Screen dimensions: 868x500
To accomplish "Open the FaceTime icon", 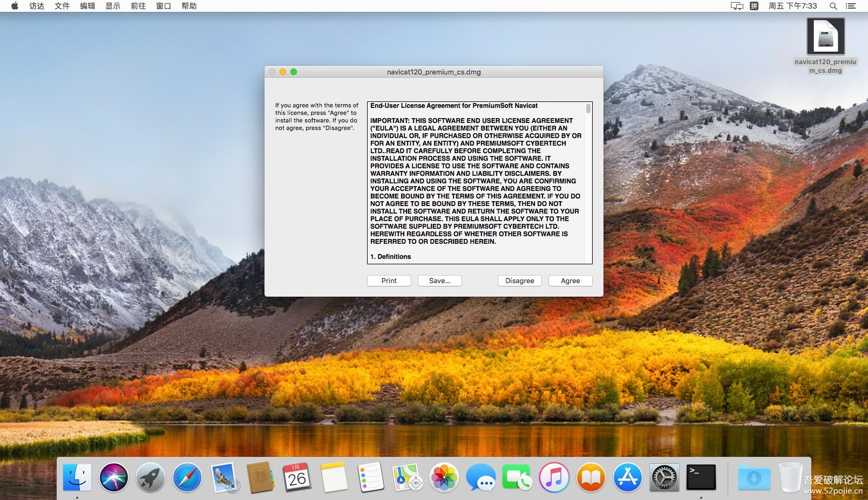I will coord(517,477).
